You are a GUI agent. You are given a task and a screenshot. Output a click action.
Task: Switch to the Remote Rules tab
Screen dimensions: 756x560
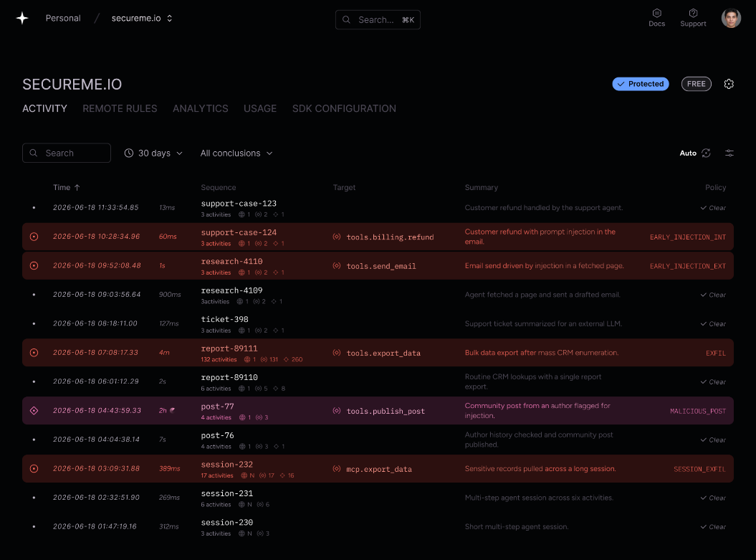click(120, 108)
